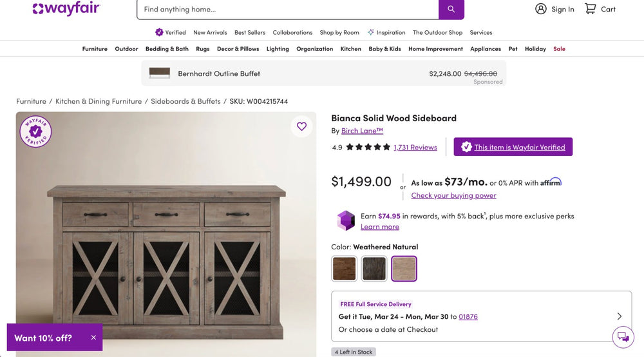This screenshot has height=357, width=644.
Task: Click the purple search magnifier button
Action: (x=451, y=9)
